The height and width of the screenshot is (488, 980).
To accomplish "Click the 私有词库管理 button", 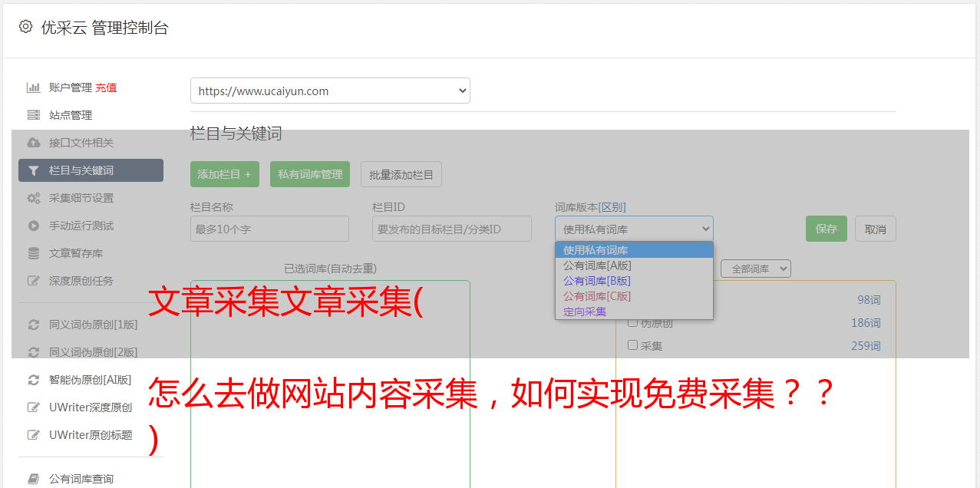I will (310, 174).
